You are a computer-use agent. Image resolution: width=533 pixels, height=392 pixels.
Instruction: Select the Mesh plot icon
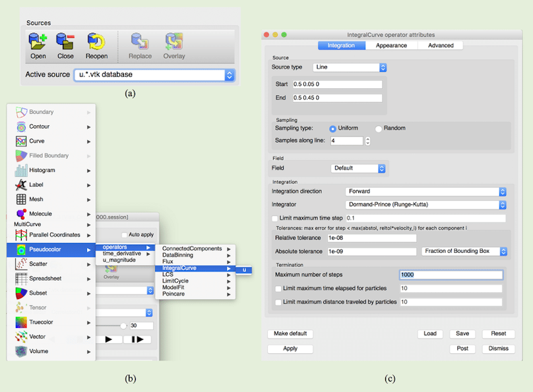click(x=21, y=199)
